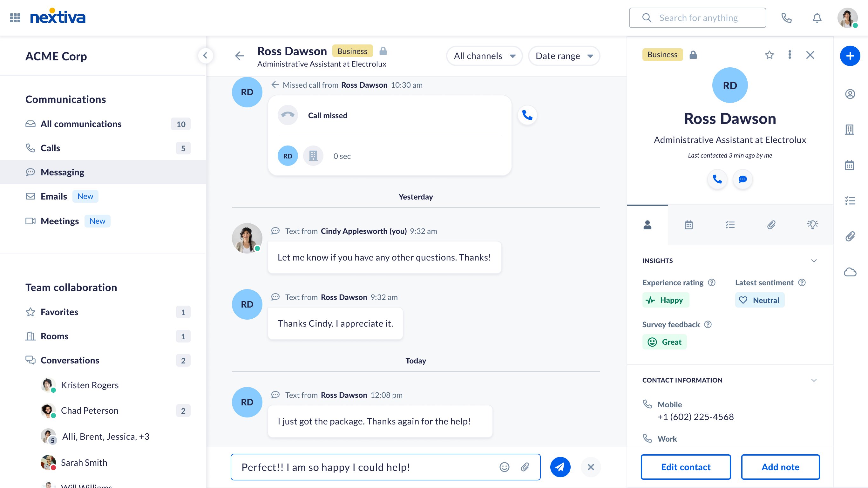The width and height of the screenshot is (868, 488).
Task: Toggle contact lock icon in right panel
Action: [693, 55]
